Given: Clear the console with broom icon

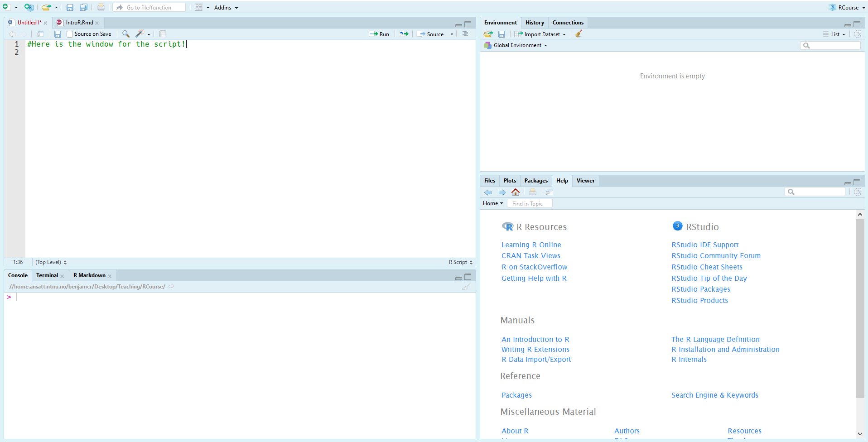Looking at the screenshot, I should pos(466,287).
